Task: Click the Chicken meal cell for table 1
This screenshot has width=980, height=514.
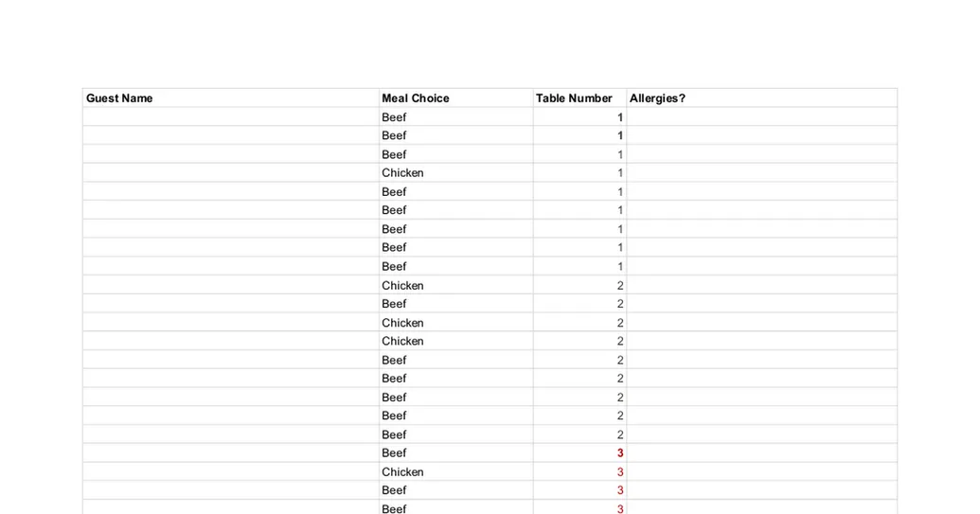Action: tap(455, 173)
